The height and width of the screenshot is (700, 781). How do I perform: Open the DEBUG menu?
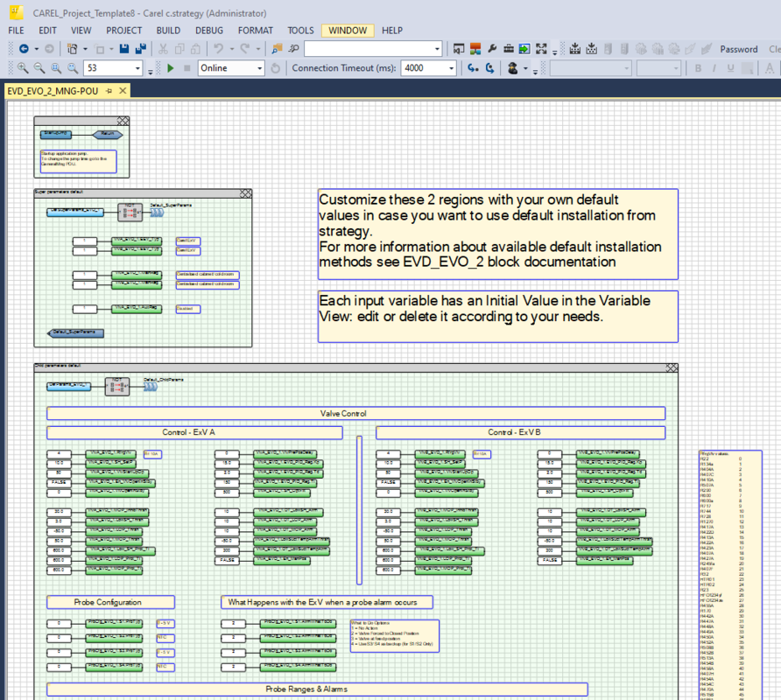209,31
